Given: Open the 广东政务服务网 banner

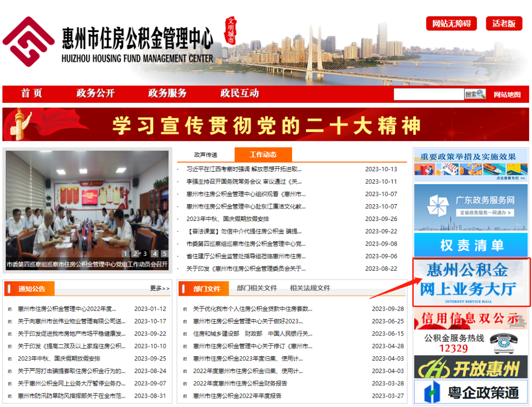Looking at the screenshot, I should click(471, 207).
